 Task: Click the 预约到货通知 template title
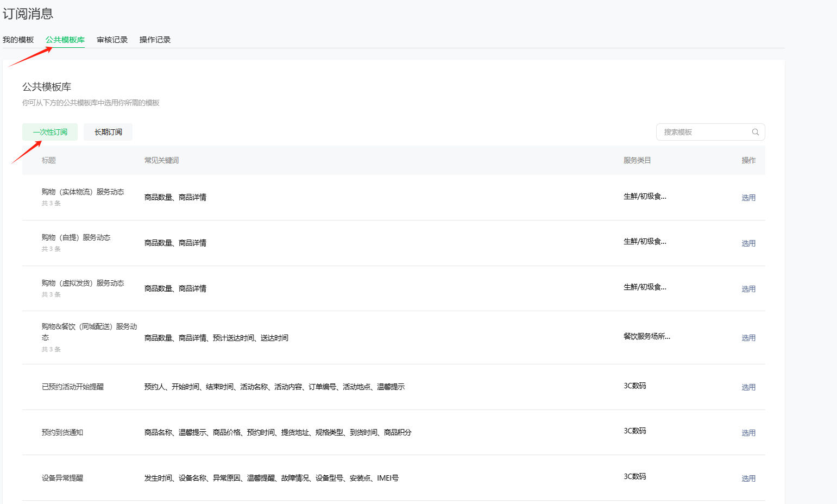tap(62, 432)
